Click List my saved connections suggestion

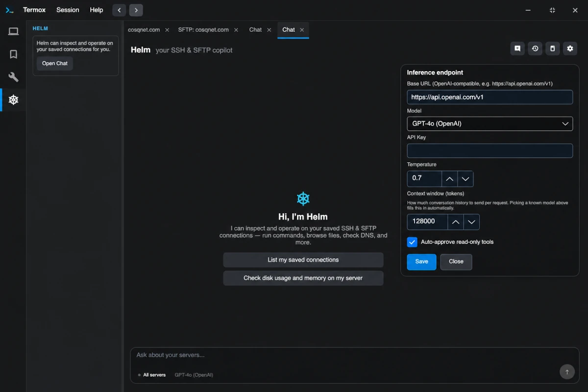[303, 260]
